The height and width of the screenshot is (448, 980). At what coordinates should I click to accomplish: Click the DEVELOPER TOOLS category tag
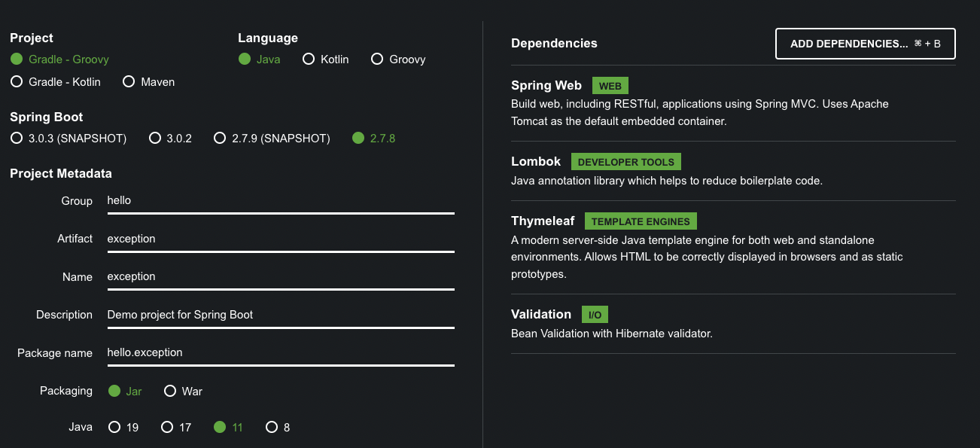click(x=626, y=162)
